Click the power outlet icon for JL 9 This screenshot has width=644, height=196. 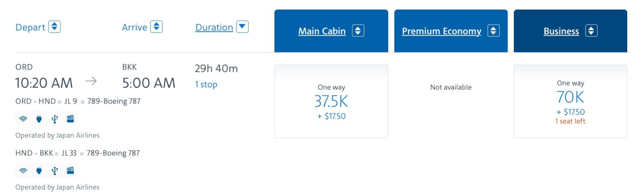point(39,119)
